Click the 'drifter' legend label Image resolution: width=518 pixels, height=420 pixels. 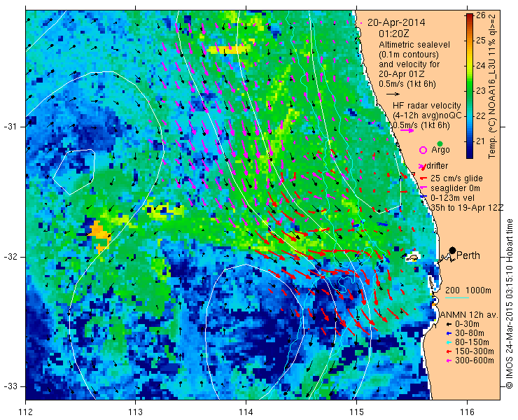click(437, 166)
